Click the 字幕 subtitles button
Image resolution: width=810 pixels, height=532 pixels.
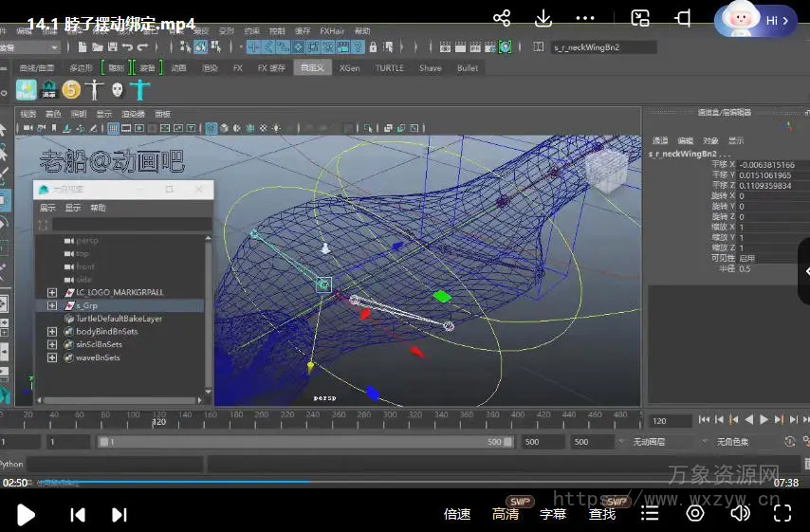(553, 514)
